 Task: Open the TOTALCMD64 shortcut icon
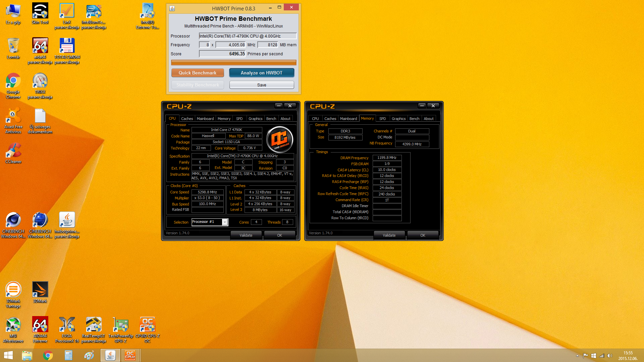point(67,51)
